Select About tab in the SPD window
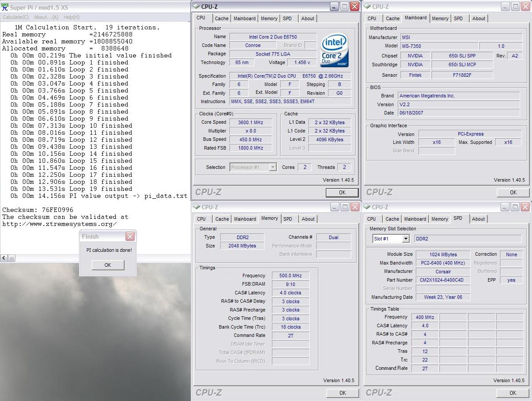The width and height of the screenshot is (532, 401). [x=478, y=219]
